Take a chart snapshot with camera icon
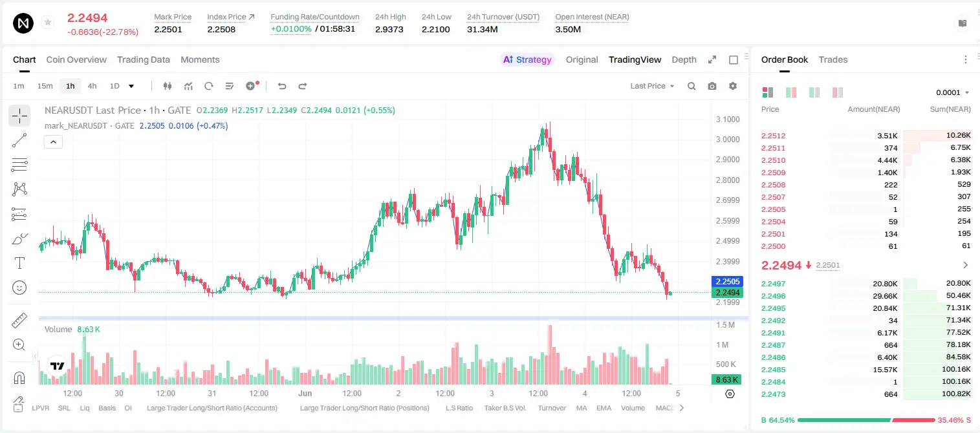The height and width of the screenshot is (433, 980). (712, 86)
